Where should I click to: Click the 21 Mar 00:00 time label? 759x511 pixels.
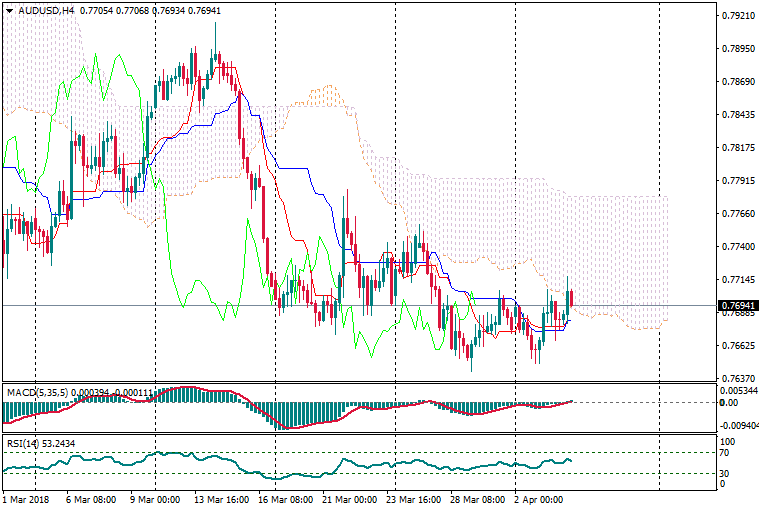tap(350, 498)
